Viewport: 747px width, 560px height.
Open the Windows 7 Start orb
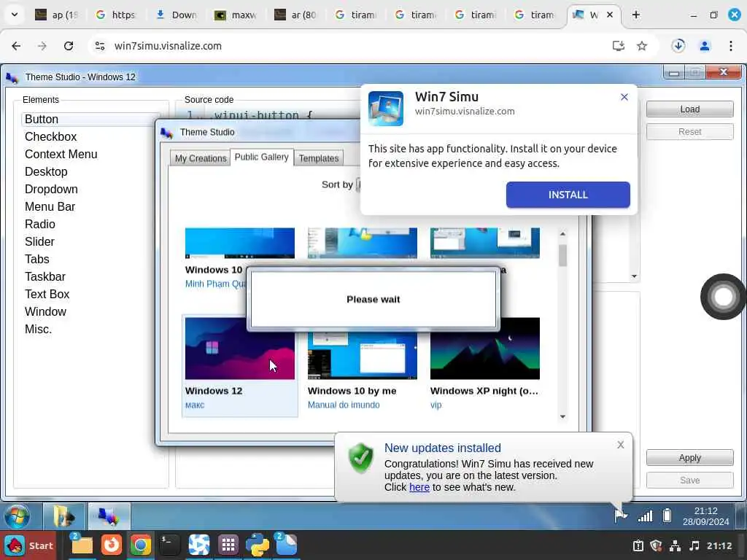(18, 516)
